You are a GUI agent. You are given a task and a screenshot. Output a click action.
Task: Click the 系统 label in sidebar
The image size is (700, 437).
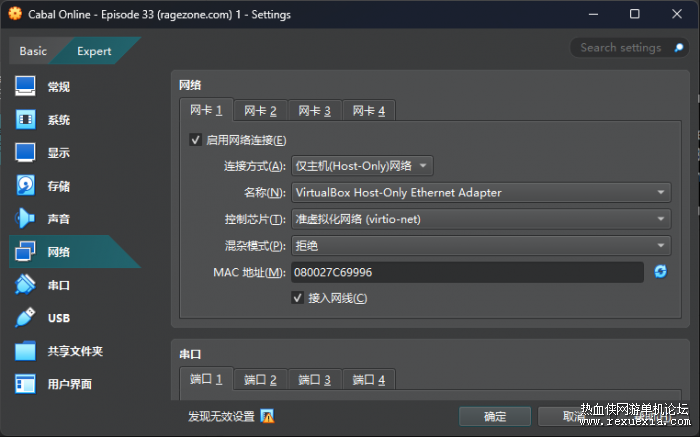pos(59,120)
